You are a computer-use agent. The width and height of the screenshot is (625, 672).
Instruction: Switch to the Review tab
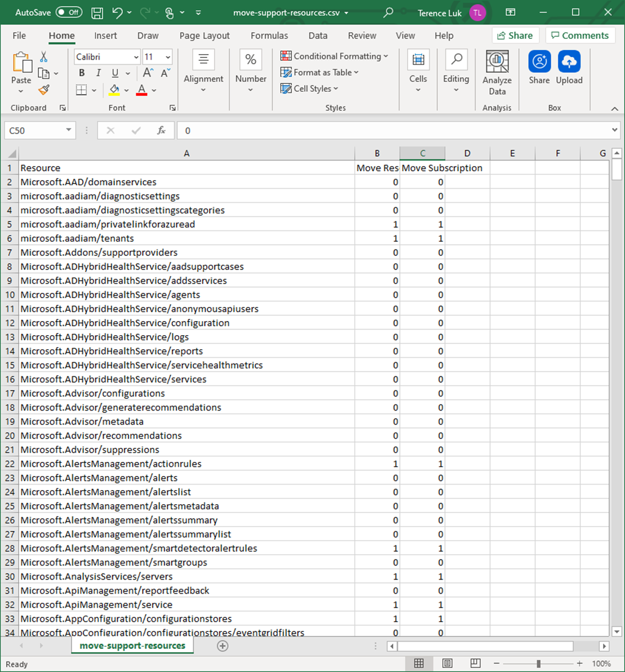pos(362,35)
